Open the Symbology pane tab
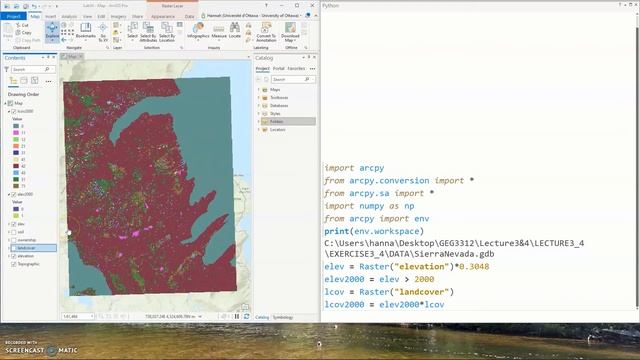 [283, 317]
